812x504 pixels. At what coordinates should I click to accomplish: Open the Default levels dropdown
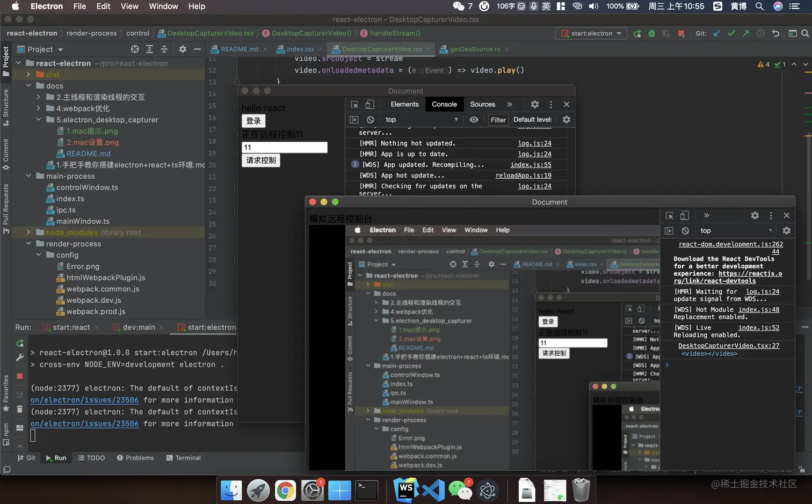tap(533, 120)
